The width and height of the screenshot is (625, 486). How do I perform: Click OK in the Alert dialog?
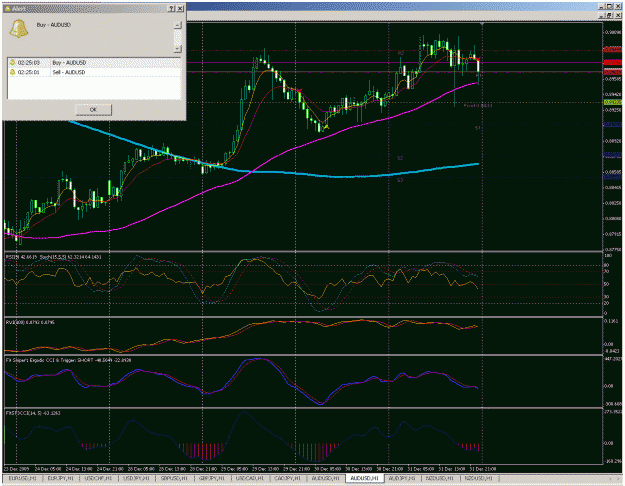click(x=93, y=110)
